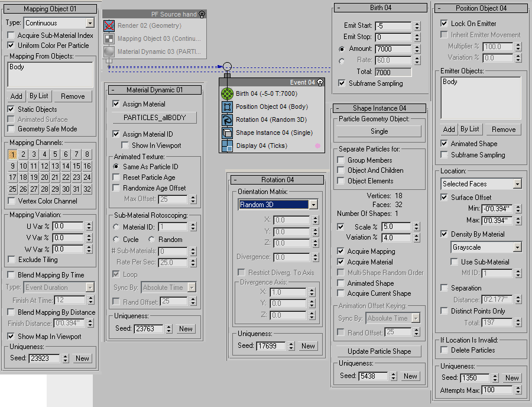Viewport: 532px width, 407px height.
Task: Select Body in Emitter Objects list
Action: point(450,82)
